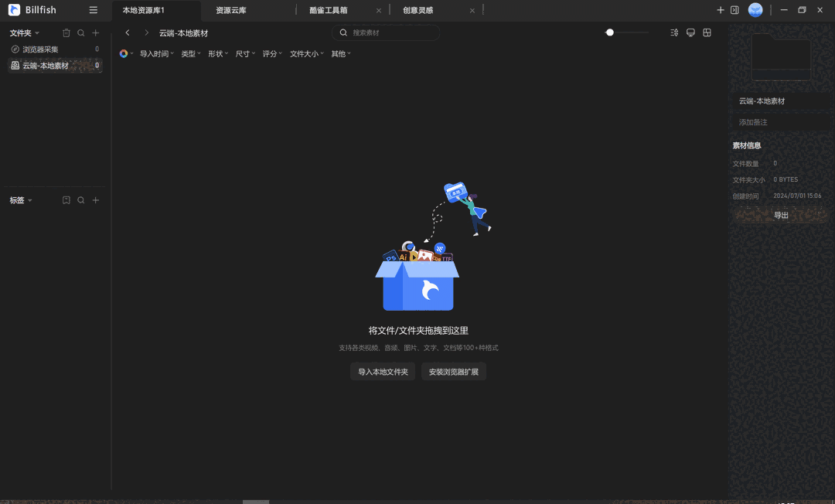
Task: Click the layout grid icon on toolbar
Action: click(x=707, y=32)
